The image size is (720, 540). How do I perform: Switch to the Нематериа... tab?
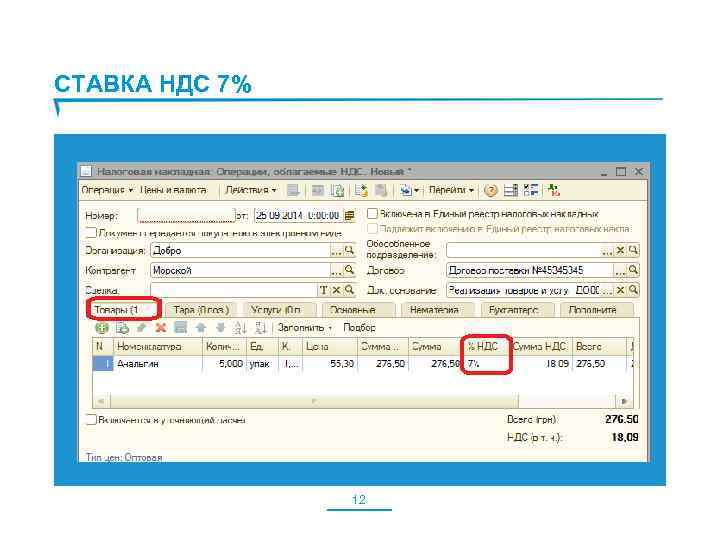point(437,310)
